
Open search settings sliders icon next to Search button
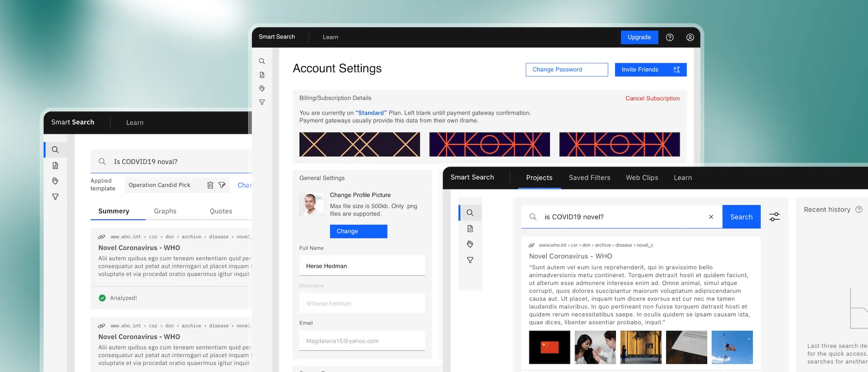[x=775, y=217]
